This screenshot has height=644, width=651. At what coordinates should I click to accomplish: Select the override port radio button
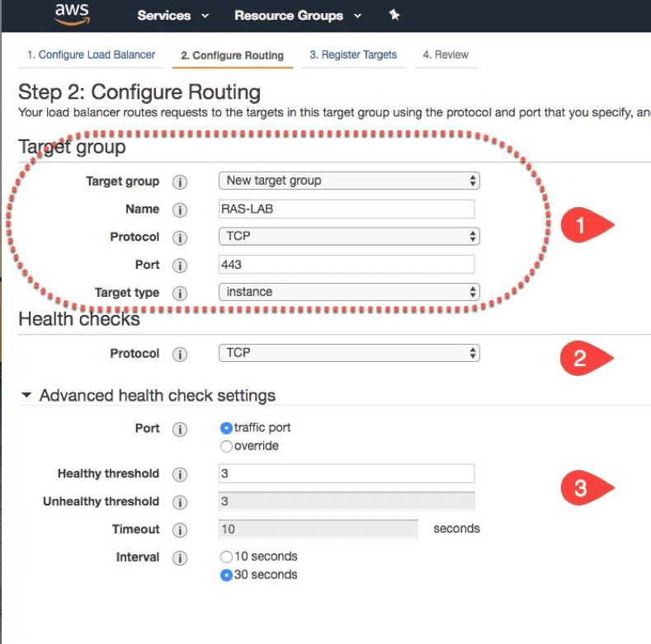coord(226,446)
